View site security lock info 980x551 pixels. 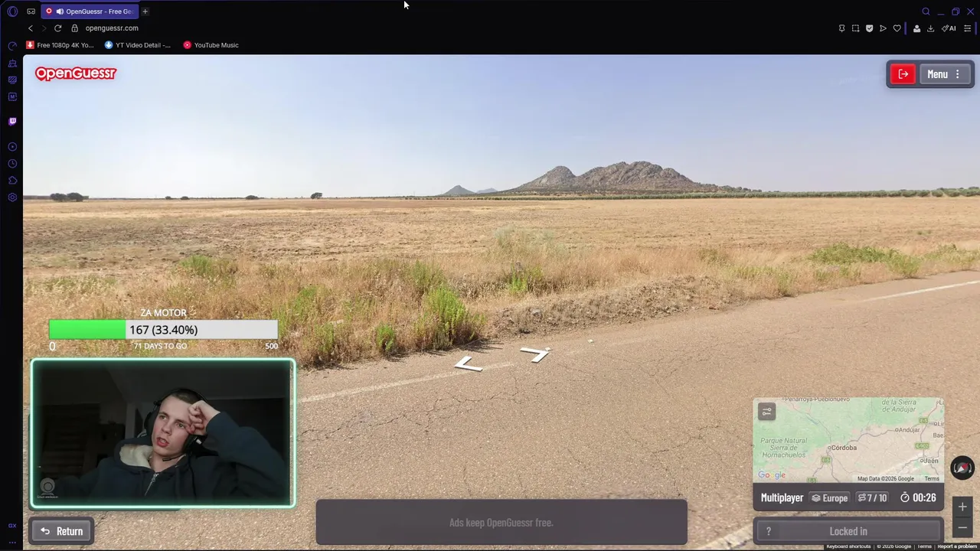coord(74,28)
